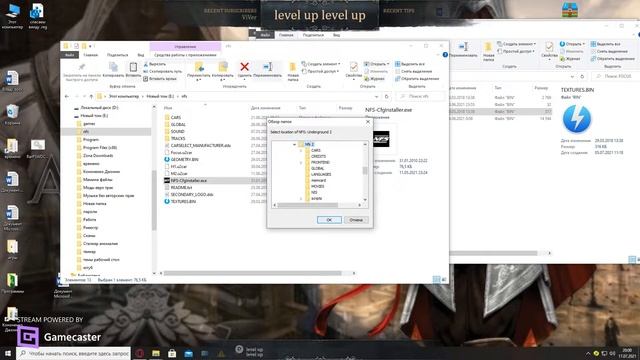Click DAEMON Tools preview thumbnail of TEXTURES.BIN
The image size is (640, 360).
(x=576, y=119)
